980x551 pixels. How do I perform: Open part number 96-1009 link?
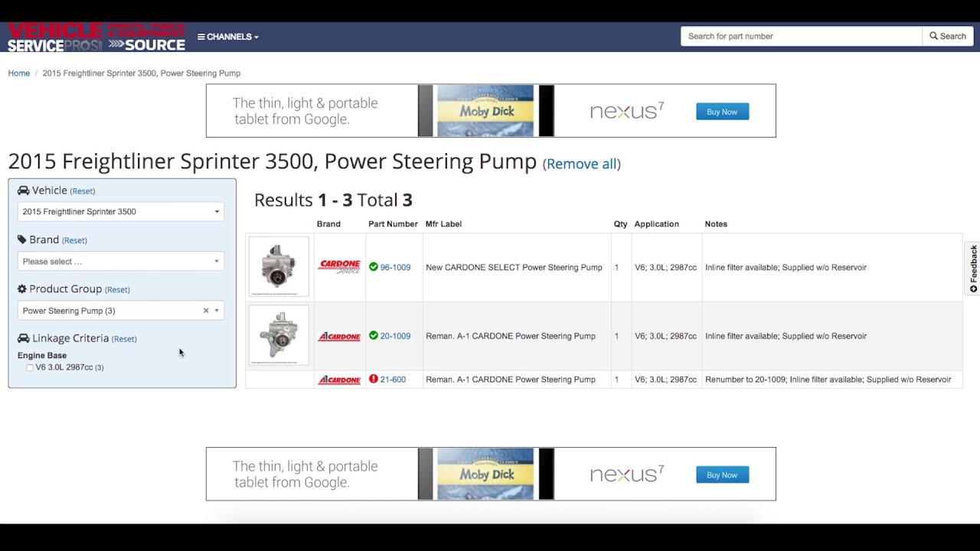point(395,268)
